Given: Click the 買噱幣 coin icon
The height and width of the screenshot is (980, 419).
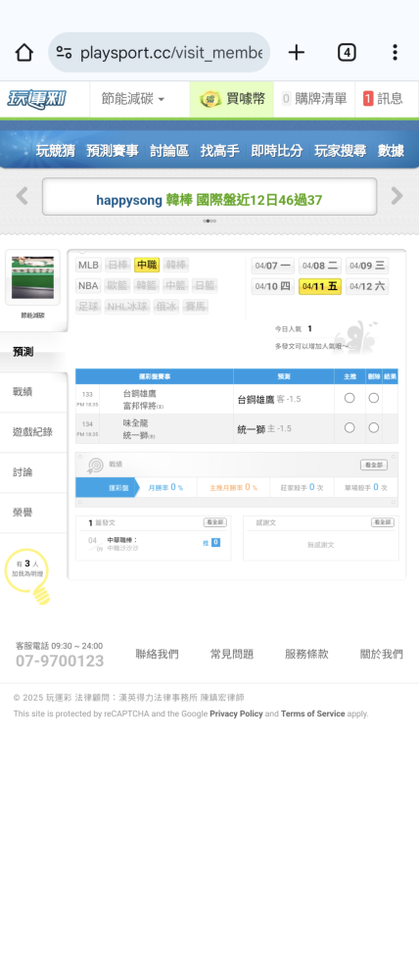Looking at the screenshot, I should 210,99.
